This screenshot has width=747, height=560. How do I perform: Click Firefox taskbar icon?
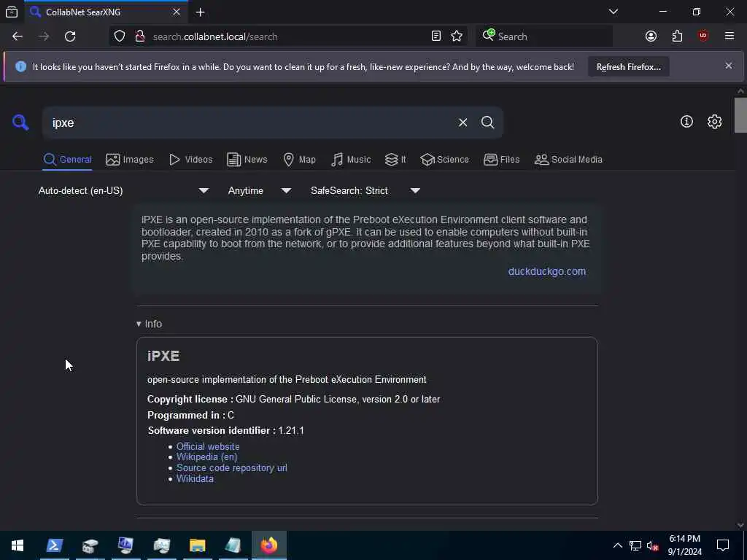coord(268,545)
